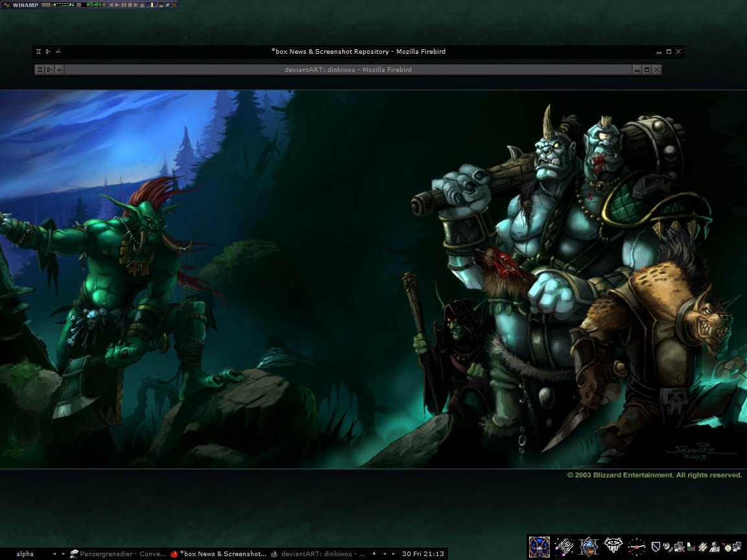Click the left arrow beside the taskbar clock
This screenshot has height=560, width=747.
coord(385,554)
